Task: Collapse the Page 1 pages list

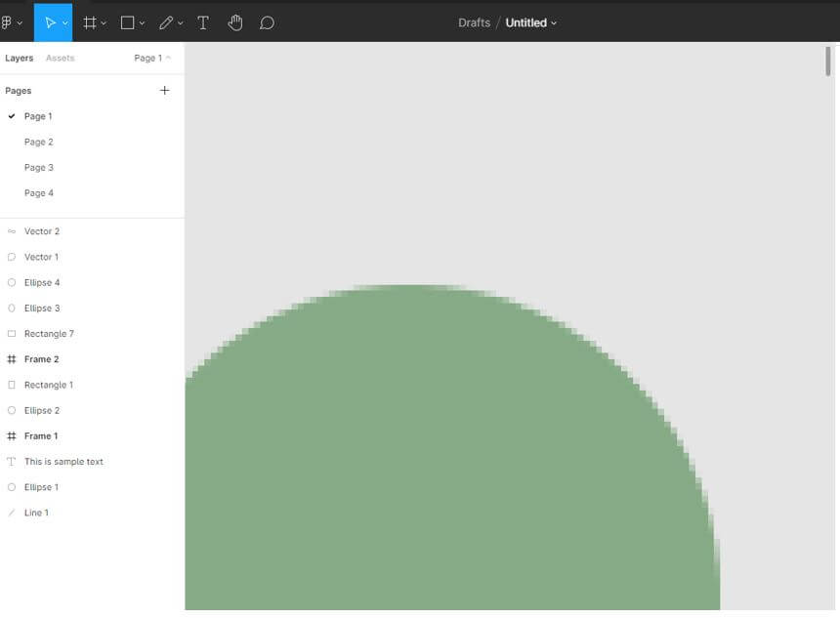Action: pos(152,58)
